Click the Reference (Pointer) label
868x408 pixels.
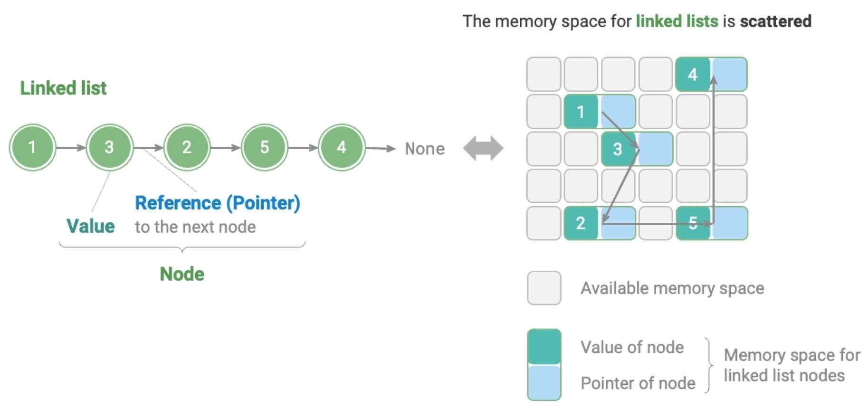point(217,203)
